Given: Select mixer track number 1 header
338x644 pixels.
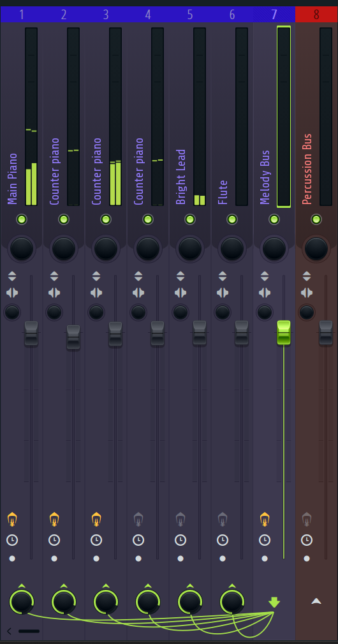Looking at the screenshot, I should pos(21,15).
